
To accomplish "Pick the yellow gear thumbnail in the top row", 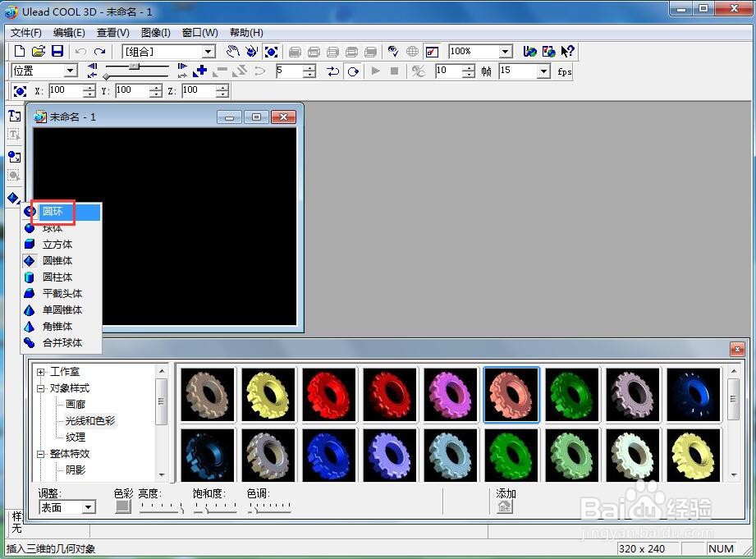I will (268, 395).
